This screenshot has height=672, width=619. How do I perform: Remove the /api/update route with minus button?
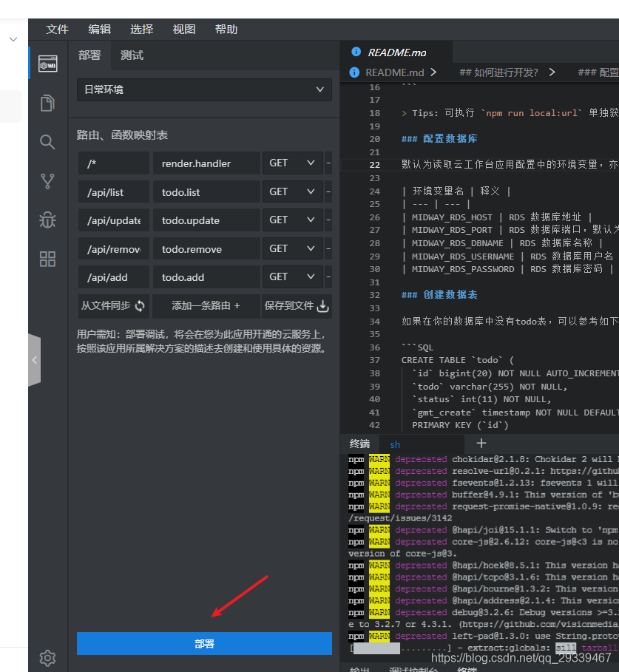point(328,220)
